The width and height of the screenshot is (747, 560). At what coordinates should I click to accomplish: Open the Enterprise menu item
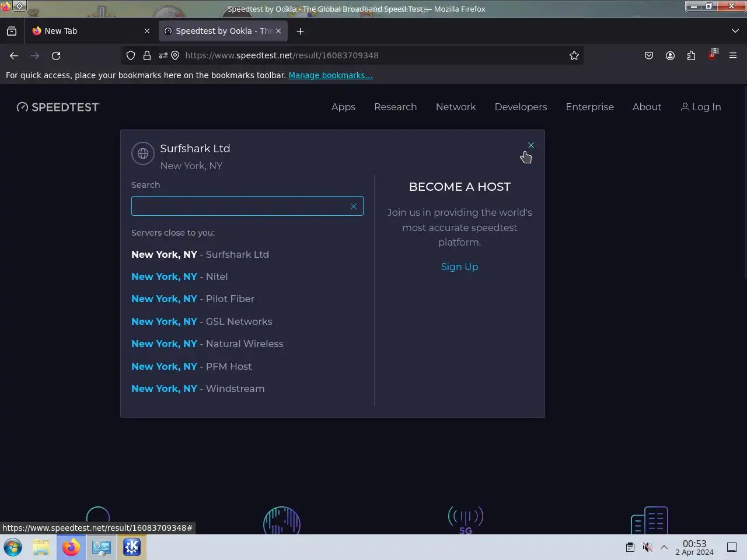(x=589, y=107)
